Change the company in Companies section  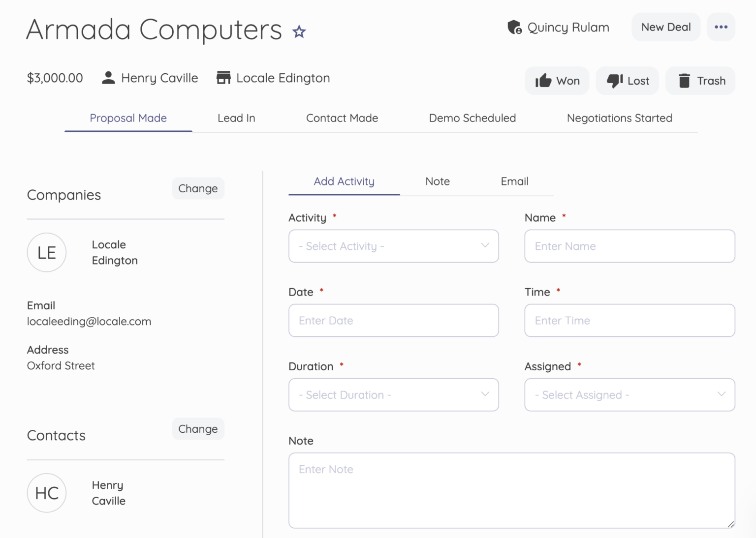coord(198,188)
